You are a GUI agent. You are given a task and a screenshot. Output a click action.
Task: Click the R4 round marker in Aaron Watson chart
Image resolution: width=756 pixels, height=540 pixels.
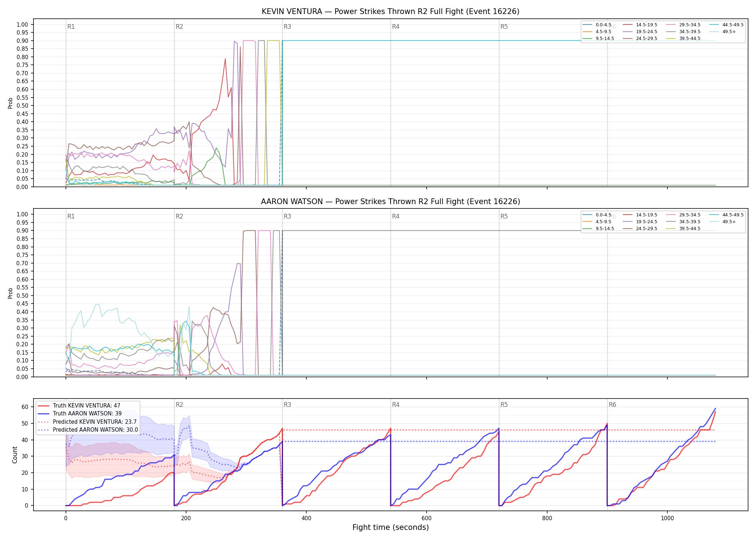396,216
